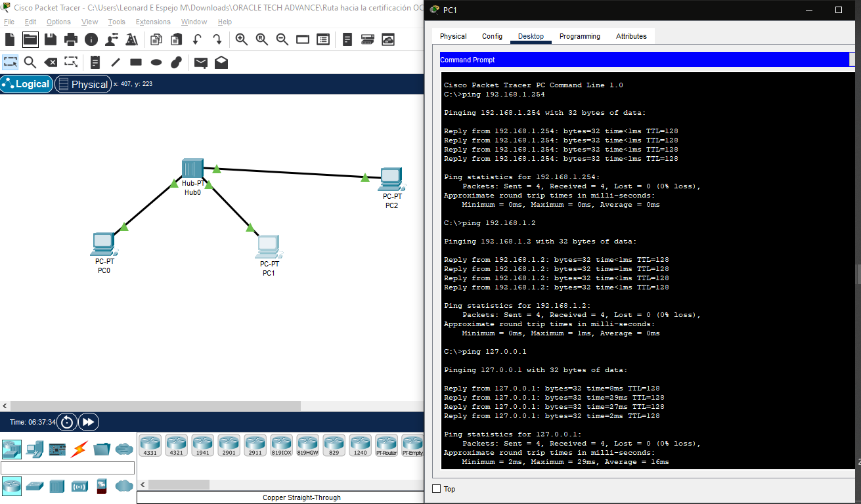Click the device list horizontal scrollbar
The width and height of the screenshot is (861, 504).
tap(179, 485)
